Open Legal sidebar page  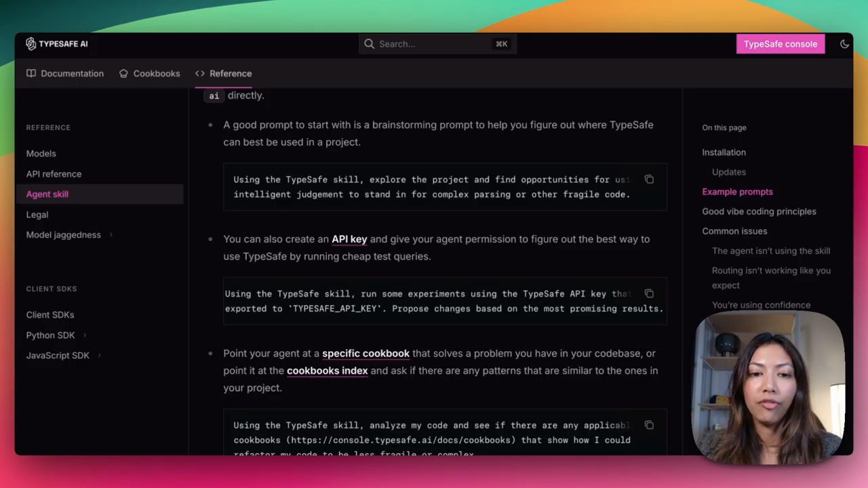coord(37,215)
